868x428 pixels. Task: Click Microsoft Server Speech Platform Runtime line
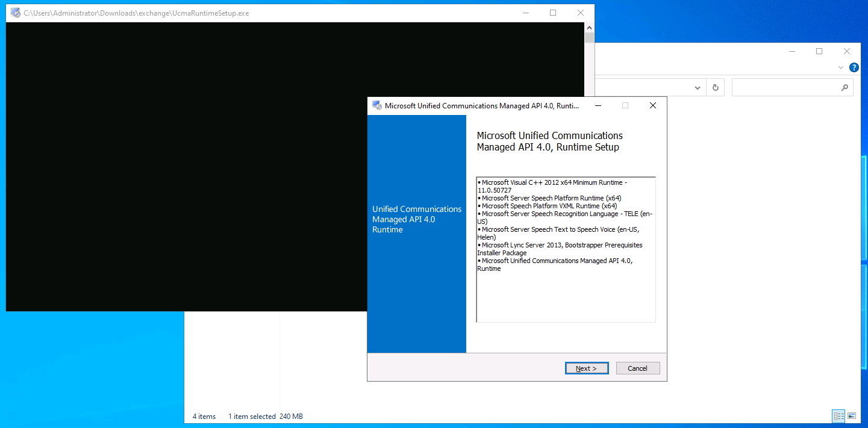(x=549, y=198)
